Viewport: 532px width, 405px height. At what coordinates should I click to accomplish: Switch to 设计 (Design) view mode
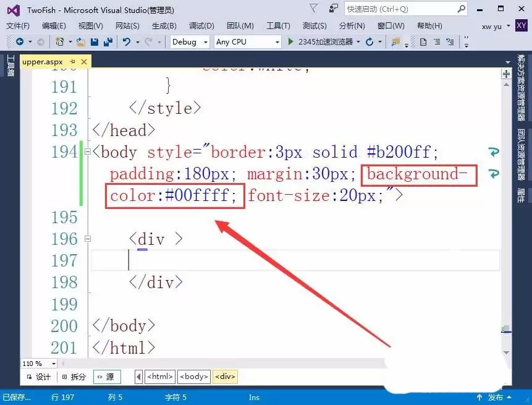(38, 376)
